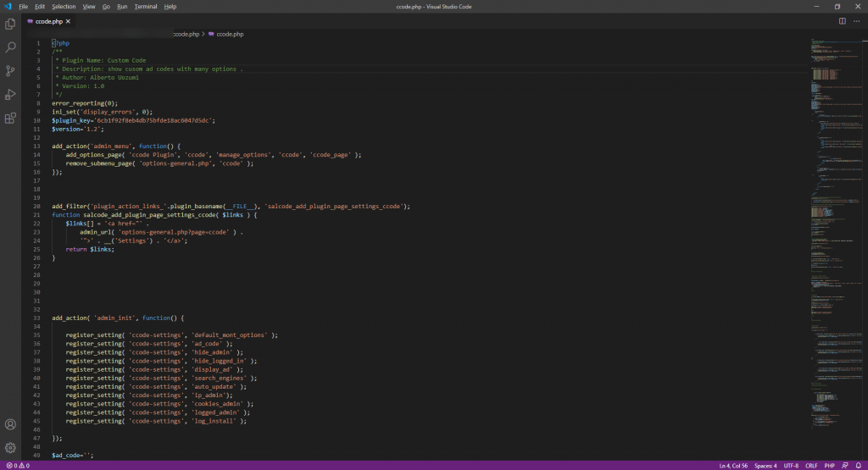Click the last ccode.php breadcrumb with PHP icon
Screen dimensions: 868x470
(x=225, y=34)
